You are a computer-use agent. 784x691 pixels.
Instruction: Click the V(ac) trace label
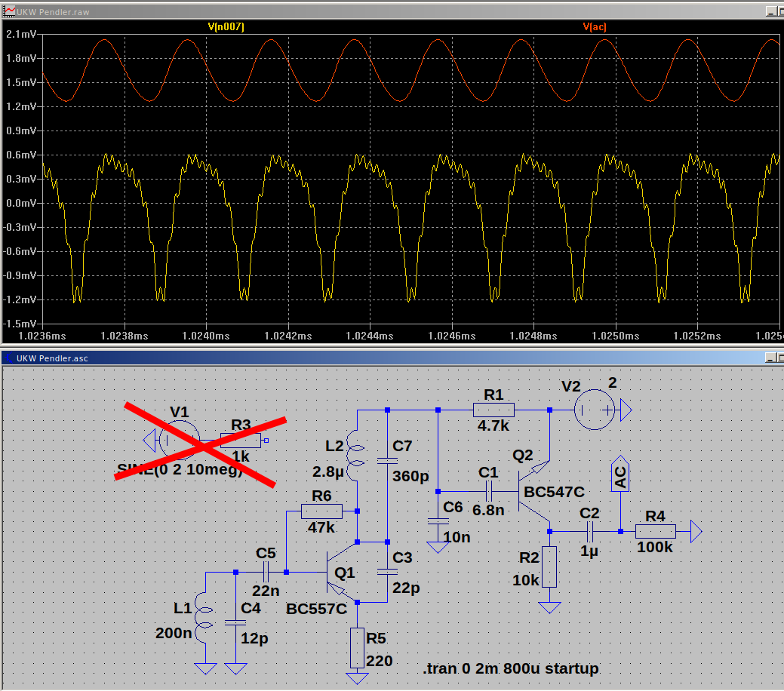pyautogui.click(x=594, y=26)
